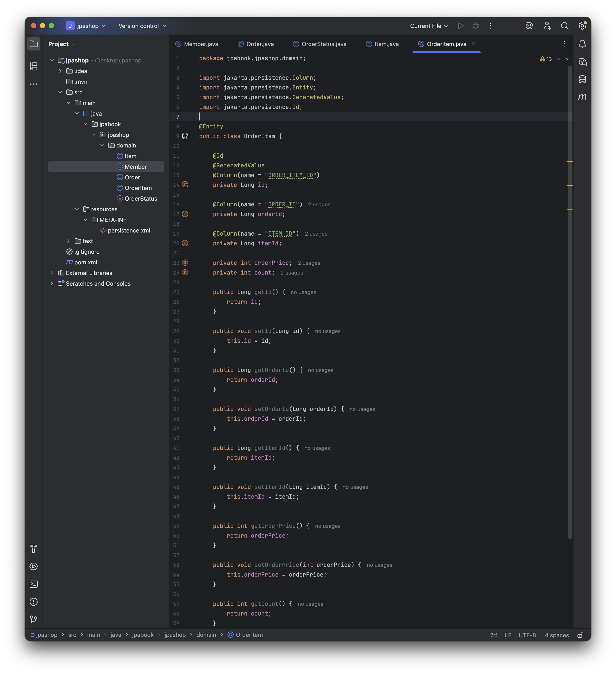The height and width of the screenshot is (674, 616).
Task: Toggle the Project tool window folder button
Action: click(x=34, y=44)
